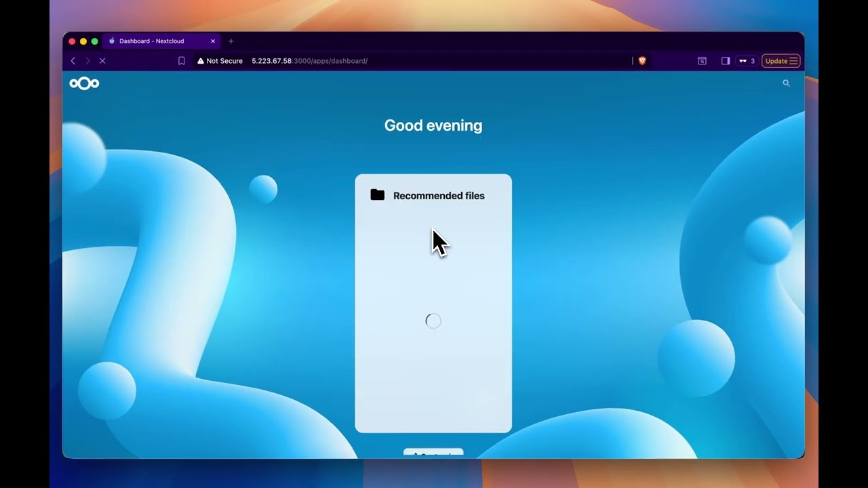Click the Not Secure warning indicator
The width and height of the screenshot is (868, 488).
click(220, 61)
